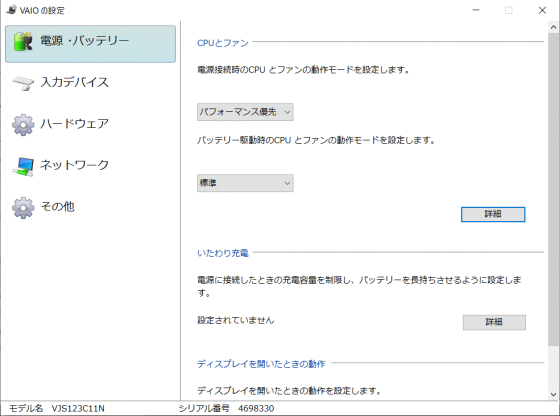Go to the その他 settings page

(57, 206)
